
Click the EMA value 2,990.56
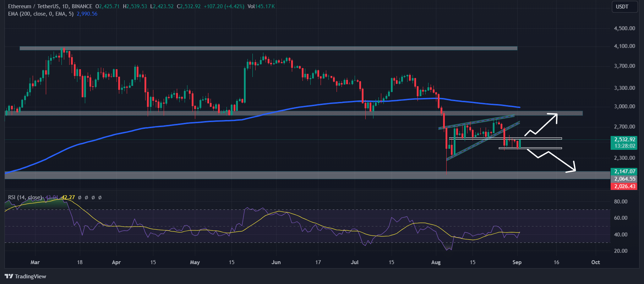tap(87, 14)
